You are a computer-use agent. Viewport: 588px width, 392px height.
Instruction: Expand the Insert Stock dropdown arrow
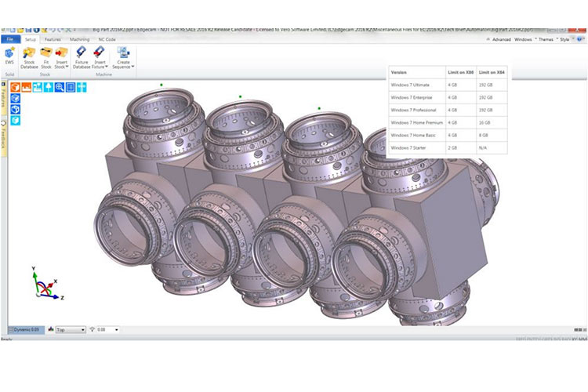[x=67, y=67]
